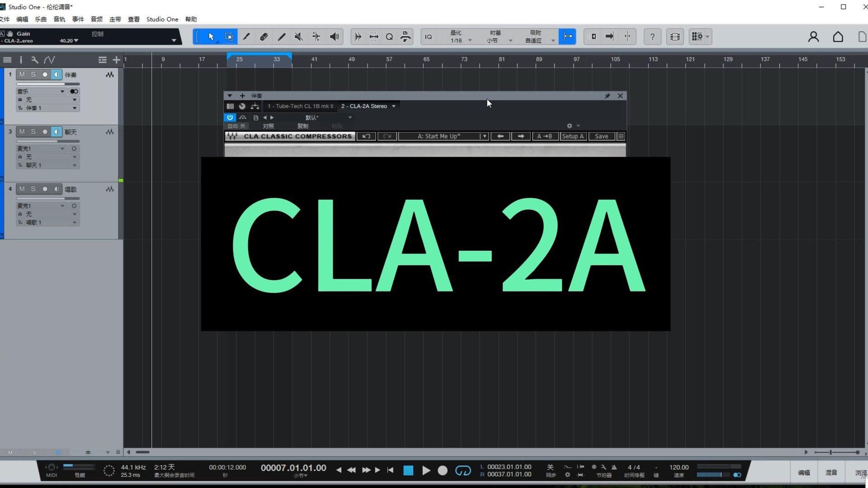Open the Studio One menu
868x488 pixels.
click(x=162, y=19)
